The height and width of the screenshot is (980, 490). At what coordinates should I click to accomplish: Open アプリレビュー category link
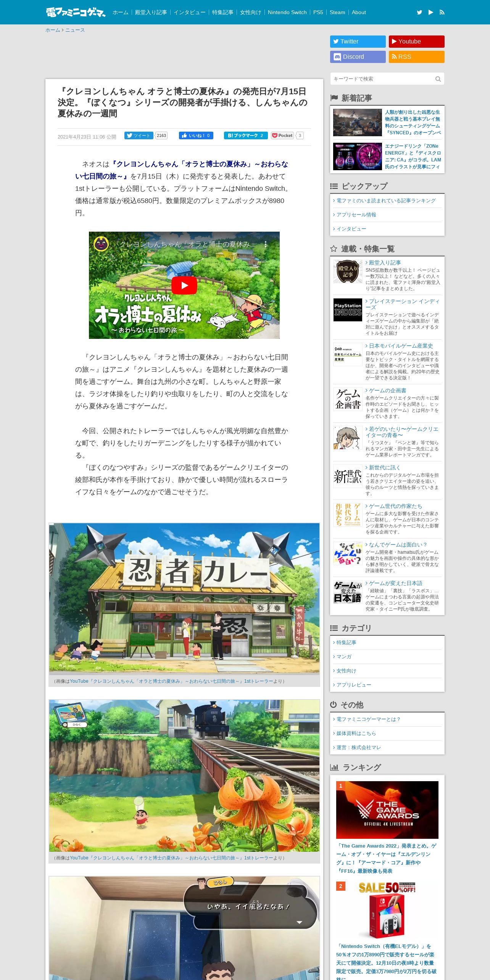(x=354, y=685)
